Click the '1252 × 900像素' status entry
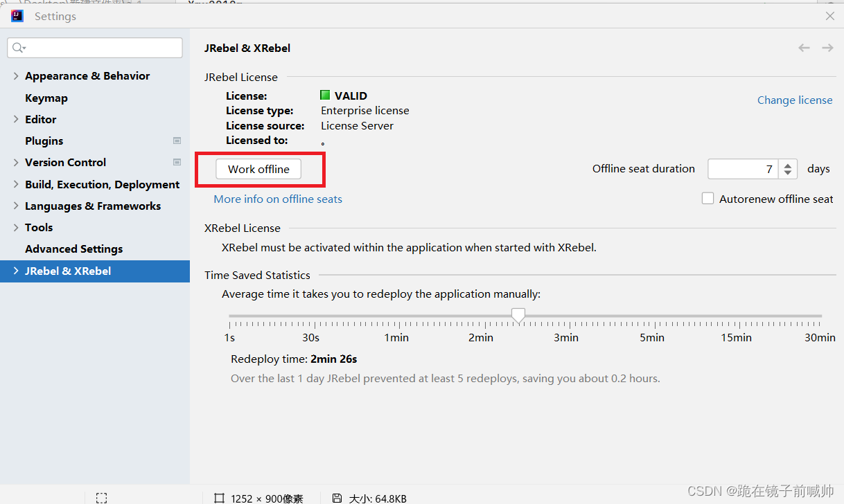844x504 pixels. tap(267, 498)
